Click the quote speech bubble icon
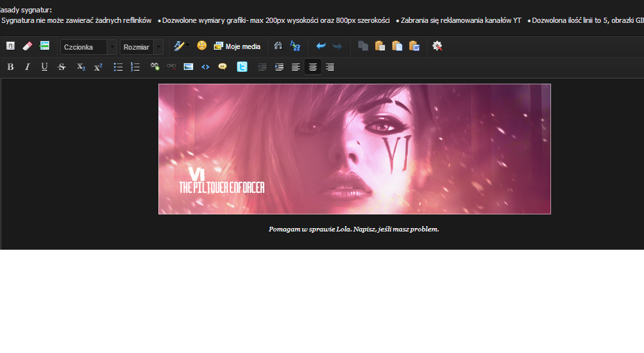 [223, 67]
